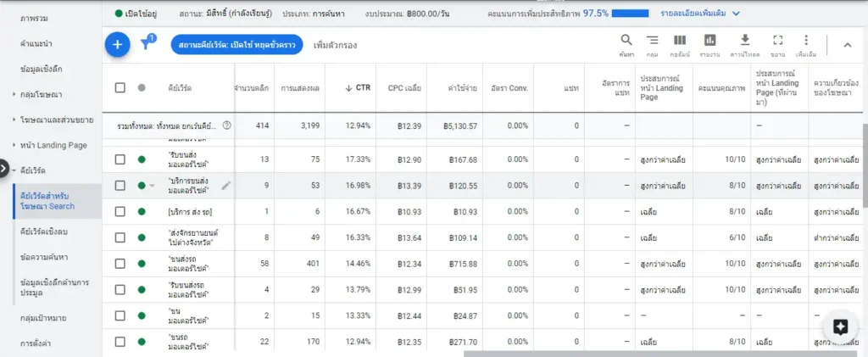Select checkbox for '[บริการ ส่ง รถ]' row
868x357 pixels.
point(120,210)
